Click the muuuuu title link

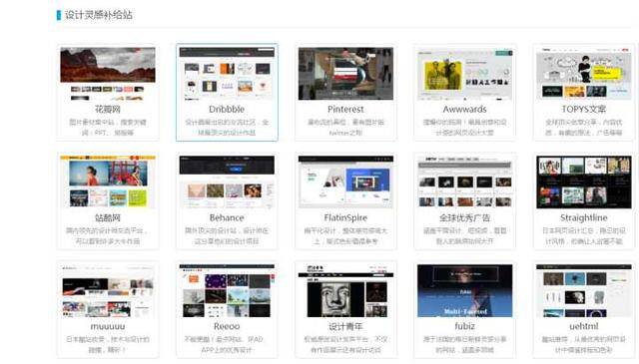tap(108, 326)
